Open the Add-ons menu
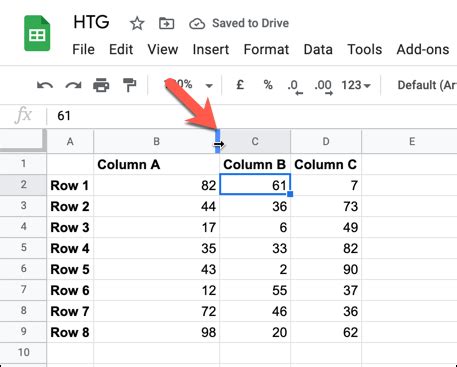457x367 pixels. pos(423,49)
